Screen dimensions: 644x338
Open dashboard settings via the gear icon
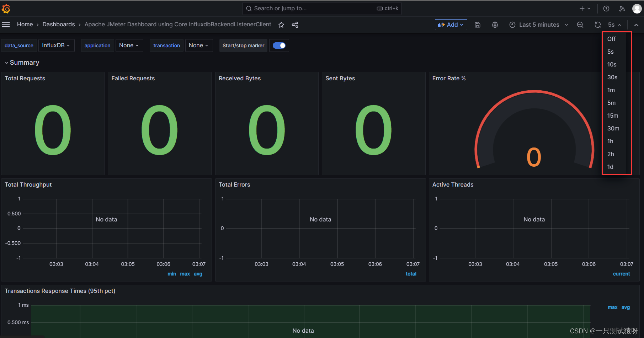coord(495,25)
